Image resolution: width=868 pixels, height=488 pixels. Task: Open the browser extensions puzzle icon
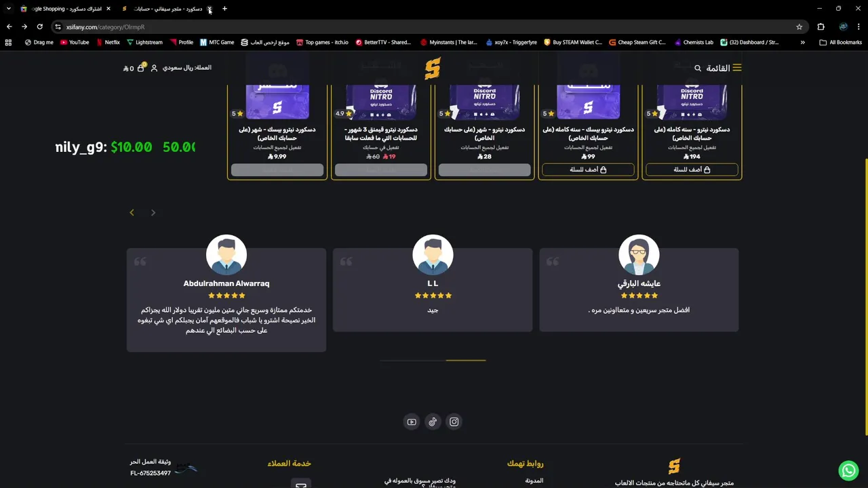pyautogui.click(x=821, y=26)
